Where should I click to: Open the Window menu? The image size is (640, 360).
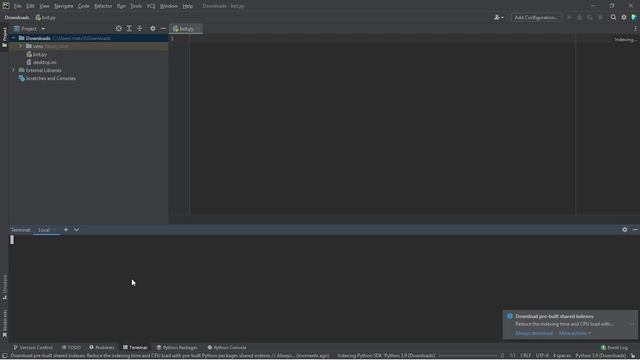click(169, 6)
